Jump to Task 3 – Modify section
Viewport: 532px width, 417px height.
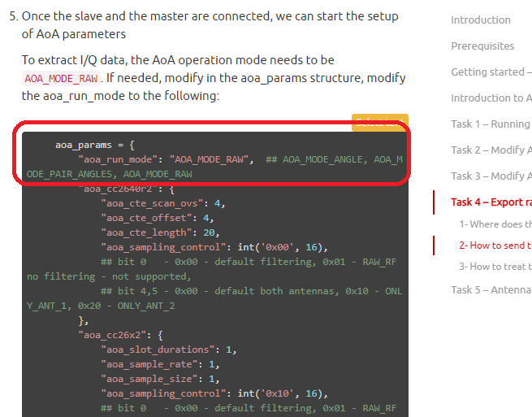point(491,176)
